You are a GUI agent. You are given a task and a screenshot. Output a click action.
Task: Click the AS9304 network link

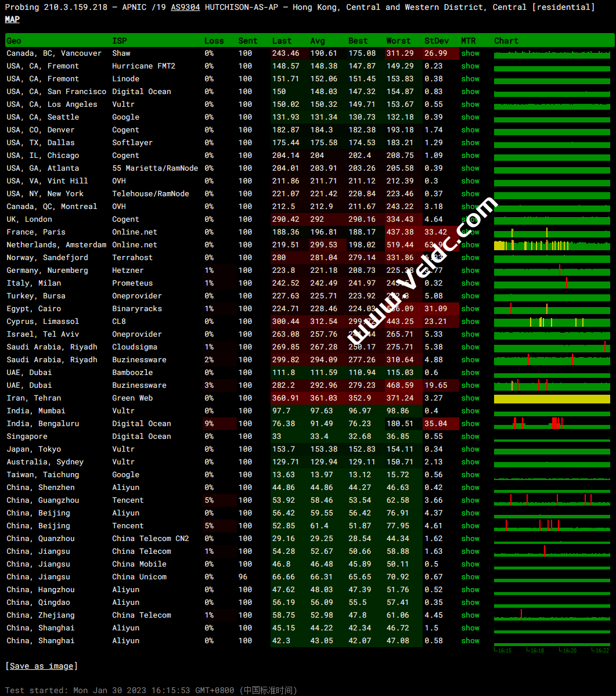click(x=185, y=8)
